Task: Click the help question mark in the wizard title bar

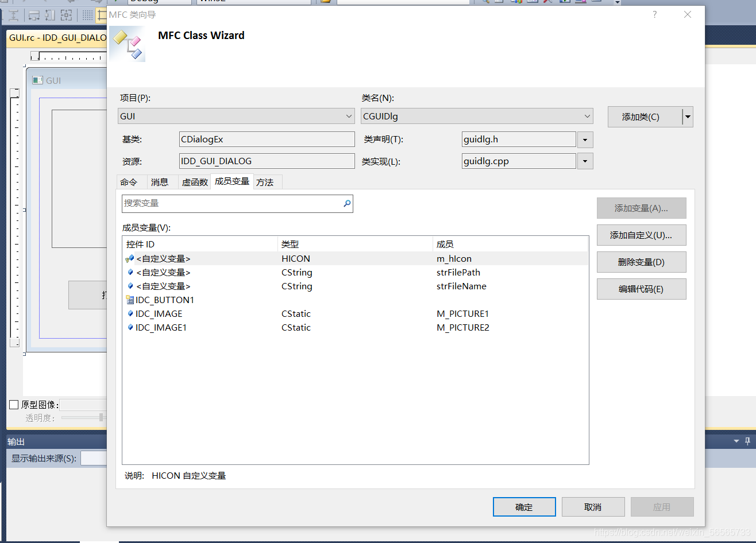Action: (x=654, y=15)
